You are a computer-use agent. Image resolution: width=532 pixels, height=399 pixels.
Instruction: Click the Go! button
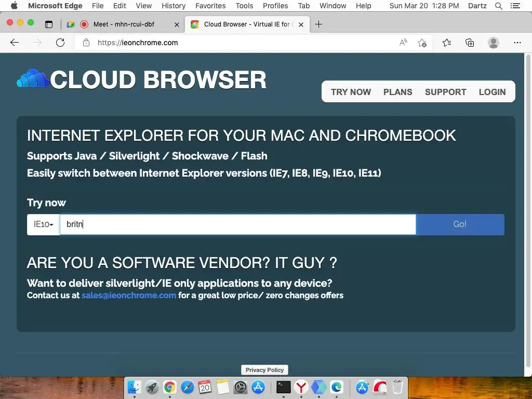coord(460,224)
